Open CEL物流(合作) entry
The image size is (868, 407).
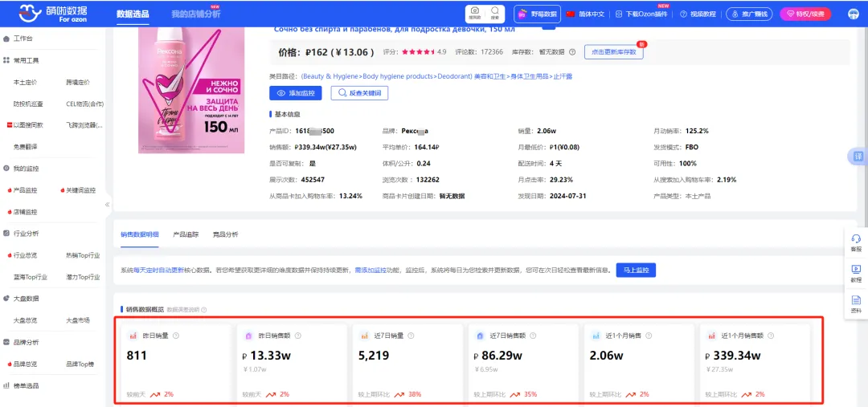[84, 104]
